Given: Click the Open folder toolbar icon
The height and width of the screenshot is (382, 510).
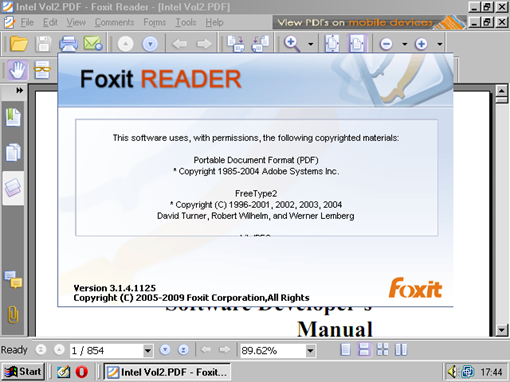Looking at the screenshot, I should pos(19,44).
